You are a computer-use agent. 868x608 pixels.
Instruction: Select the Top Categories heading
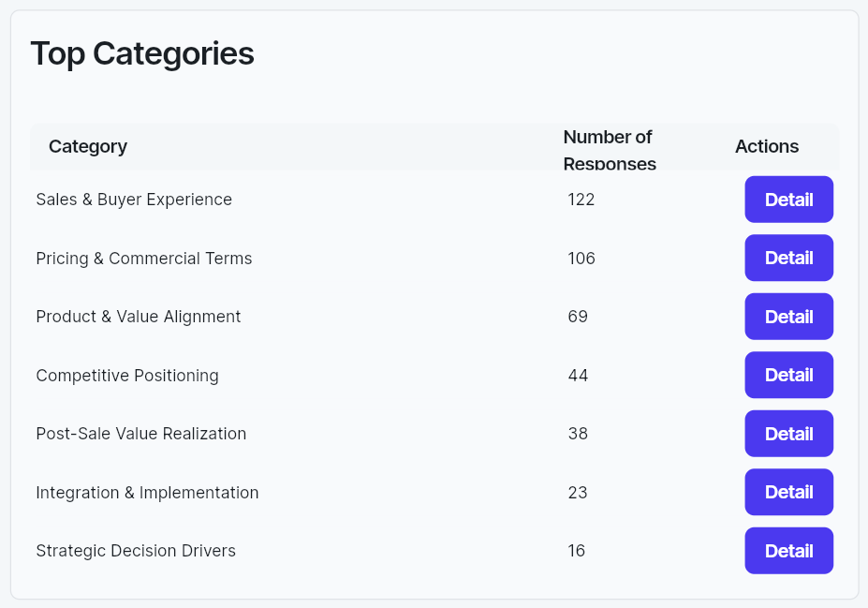[142, 53]
